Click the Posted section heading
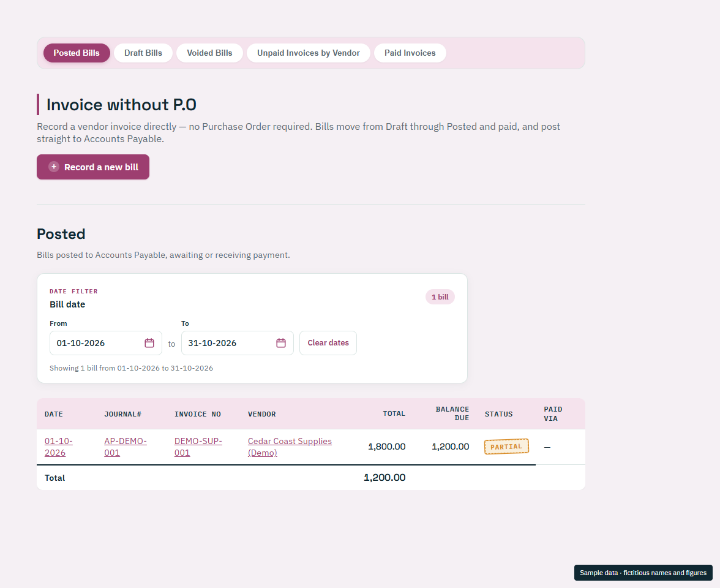This screenshot has width=720, height=588. click(61, 234)
